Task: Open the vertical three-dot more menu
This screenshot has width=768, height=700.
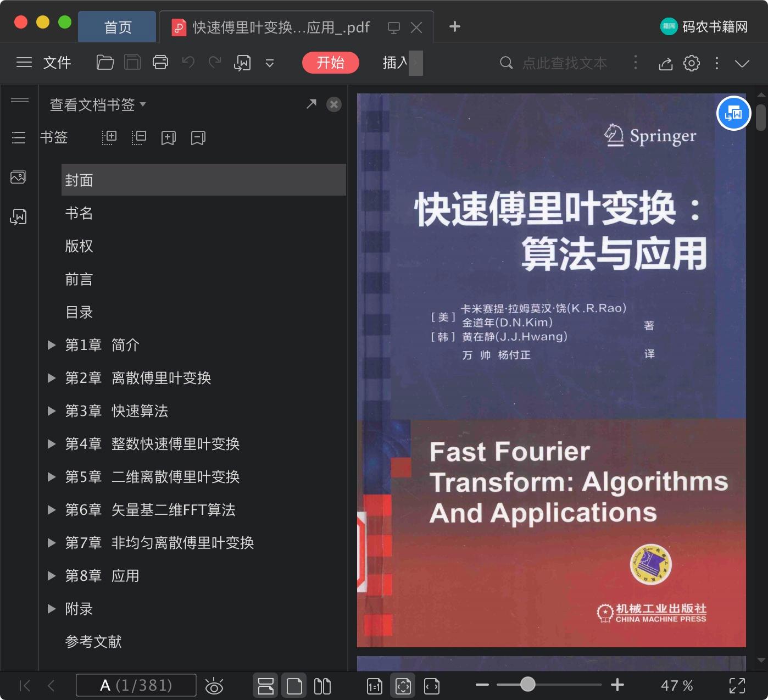Action: 717,63
